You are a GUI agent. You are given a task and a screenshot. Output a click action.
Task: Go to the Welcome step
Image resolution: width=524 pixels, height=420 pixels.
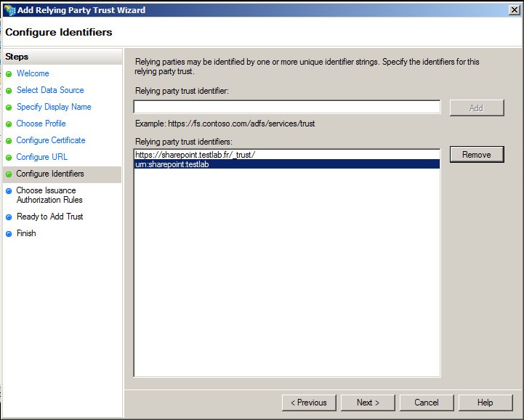pyautogui.click(x=33, y=73)
